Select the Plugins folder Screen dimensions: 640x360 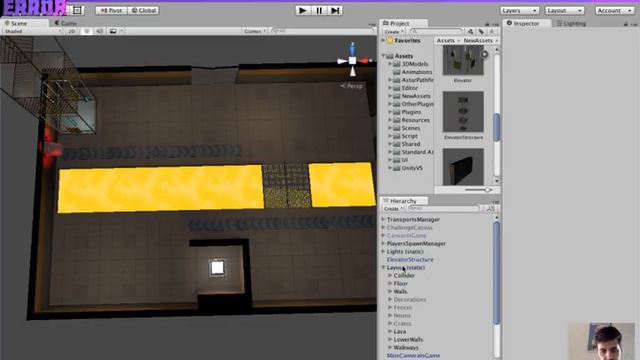[x=411, y=112]
